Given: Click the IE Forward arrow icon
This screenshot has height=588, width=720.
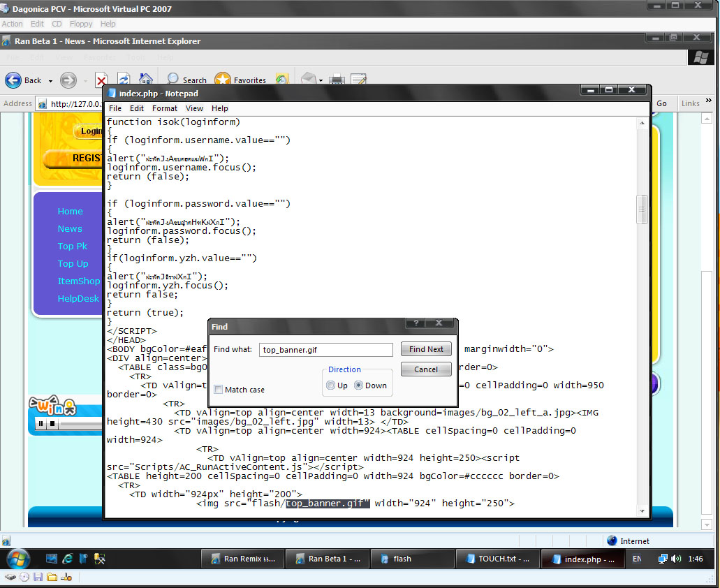Looking at the screenshot, I should [x=68, y=80].
